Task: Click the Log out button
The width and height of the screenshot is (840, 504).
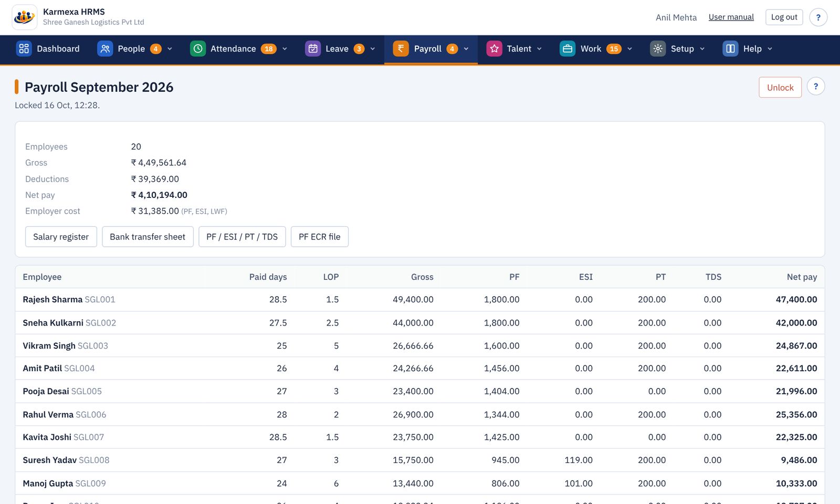Action: click(x=784, y=17)
